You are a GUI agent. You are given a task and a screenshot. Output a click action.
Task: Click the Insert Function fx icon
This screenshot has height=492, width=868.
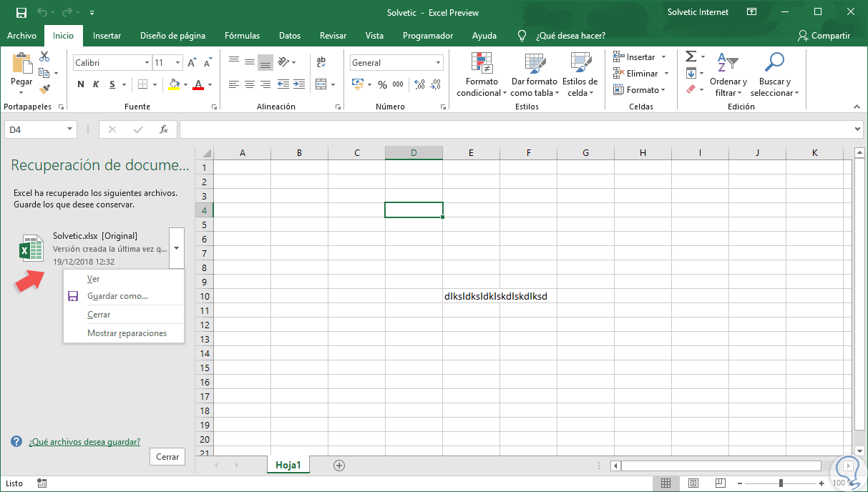coord(164,129)
